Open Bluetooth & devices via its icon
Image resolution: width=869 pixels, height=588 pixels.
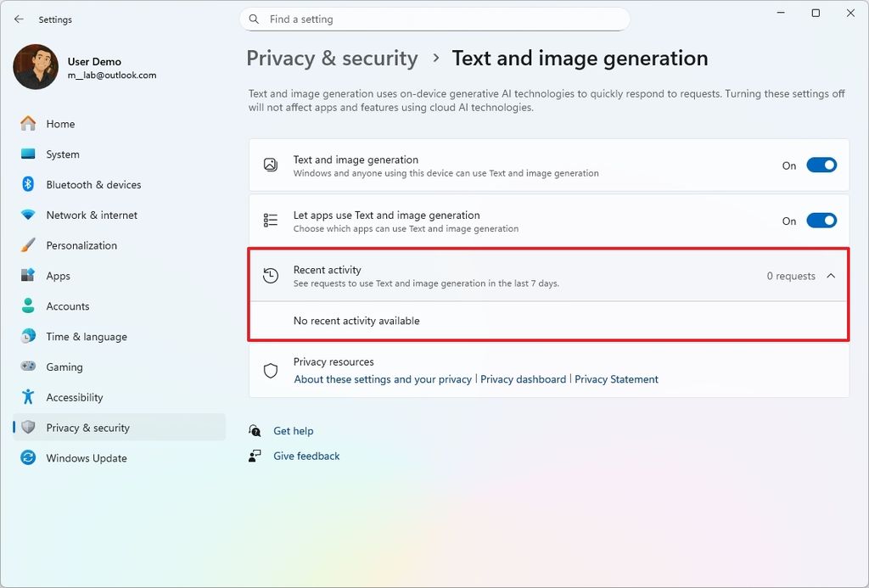pos(28,184)
